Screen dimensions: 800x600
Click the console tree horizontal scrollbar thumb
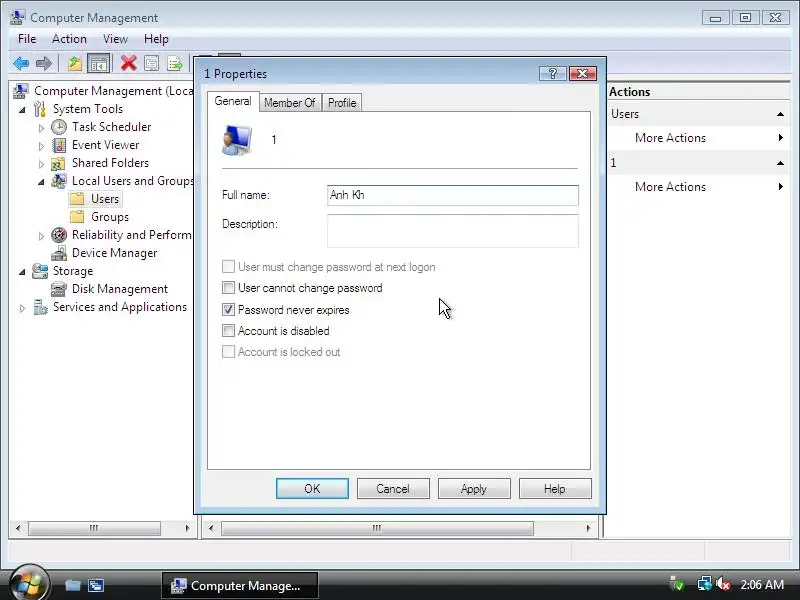(x=94, y=528)
